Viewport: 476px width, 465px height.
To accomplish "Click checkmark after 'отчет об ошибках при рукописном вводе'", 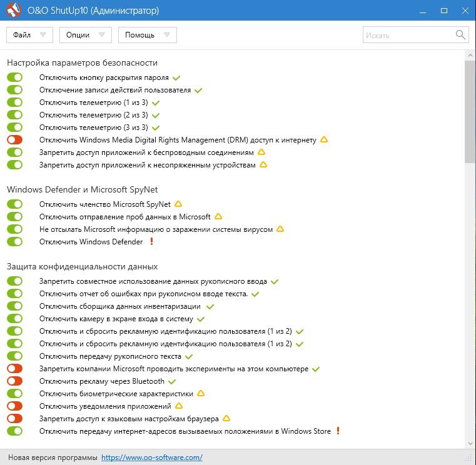I will (x=255, y=294).
